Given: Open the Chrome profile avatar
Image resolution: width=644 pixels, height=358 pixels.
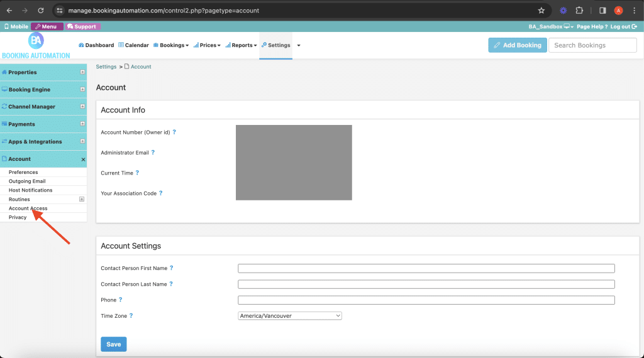Looking at the screenshot, I should coord(618,11).
